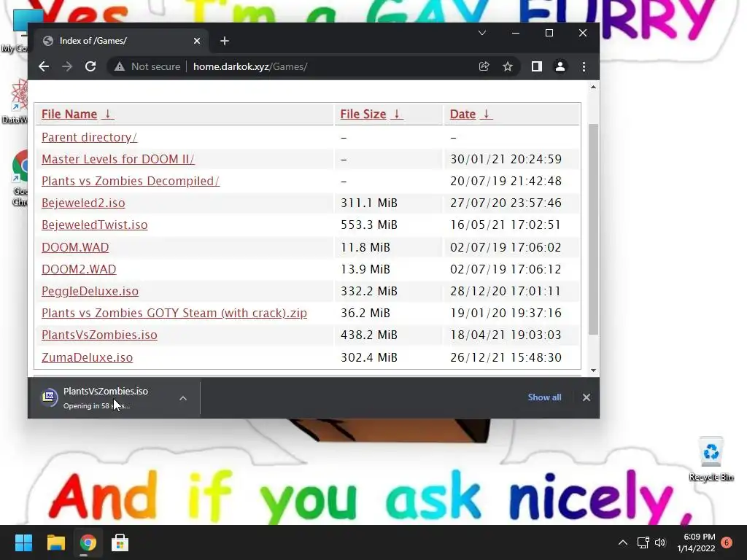Sort File Name descending with arrow
This screenshot has height=560, width=747.
click(108, 114)
